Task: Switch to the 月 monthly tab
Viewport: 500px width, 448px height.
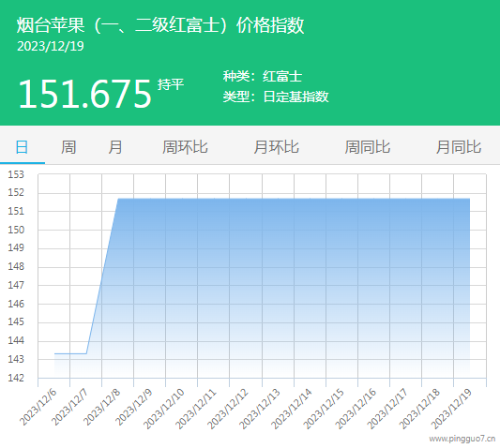Action: [x=114, y=147]
